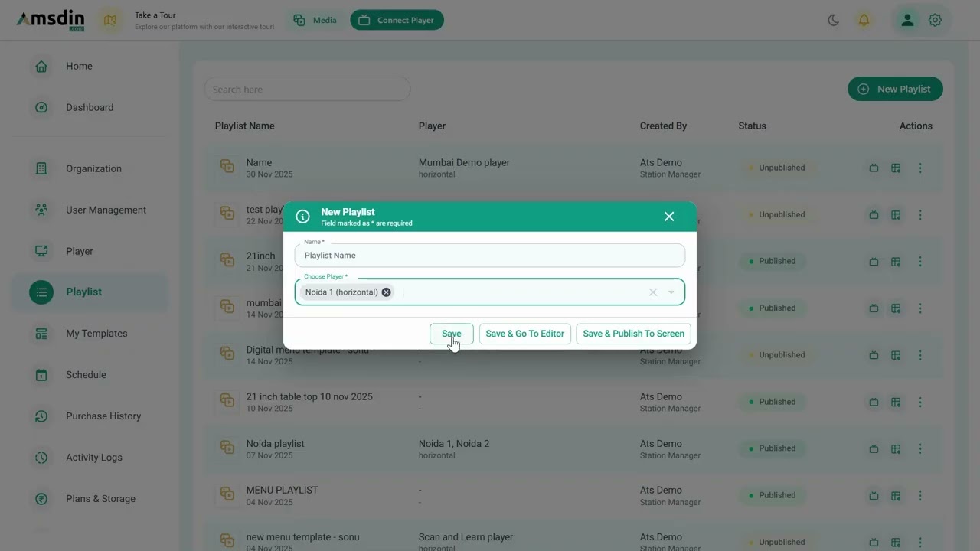Open more options for MENU PLAYLIST row
The image size is (980, 551).
pyautogui.click(x=920, y=496)
